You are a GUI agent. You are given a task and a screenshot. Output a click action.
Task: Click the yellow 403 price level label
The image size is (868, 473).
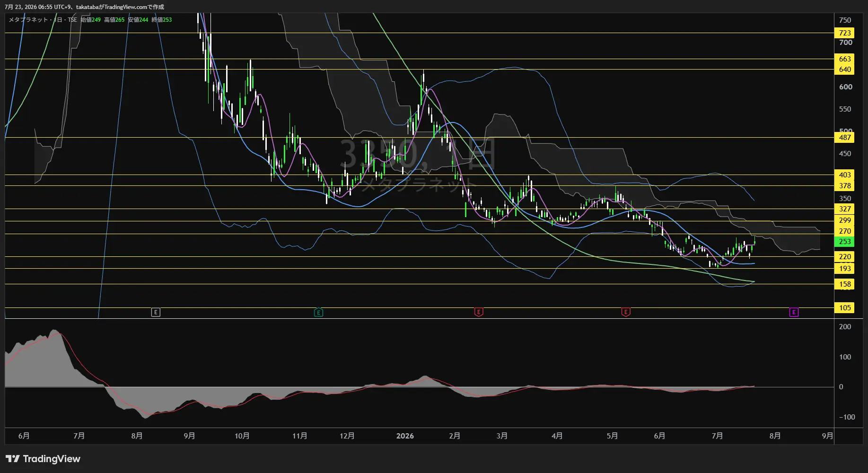[845, 175]
